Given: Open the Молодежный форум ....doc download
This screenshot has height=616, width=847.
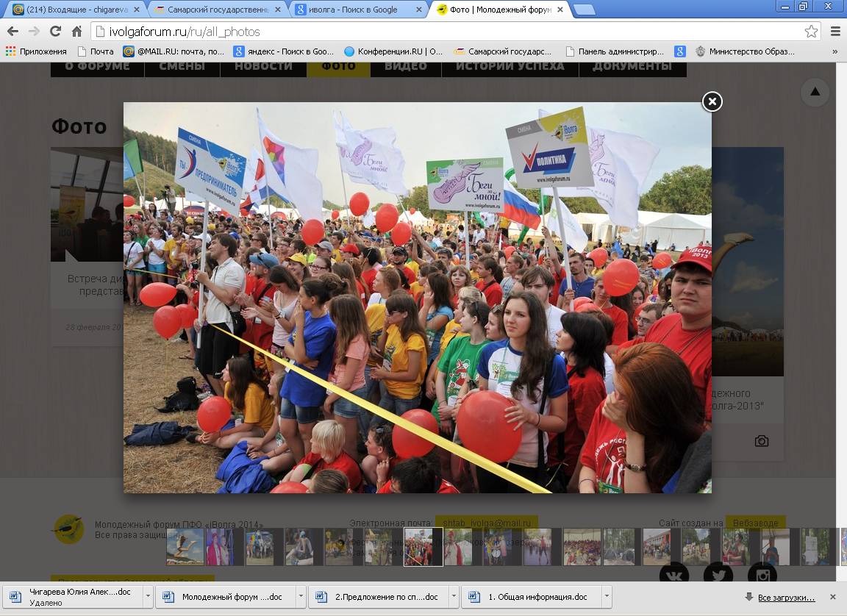Looking at the screenshot, I should click(226, 597).
